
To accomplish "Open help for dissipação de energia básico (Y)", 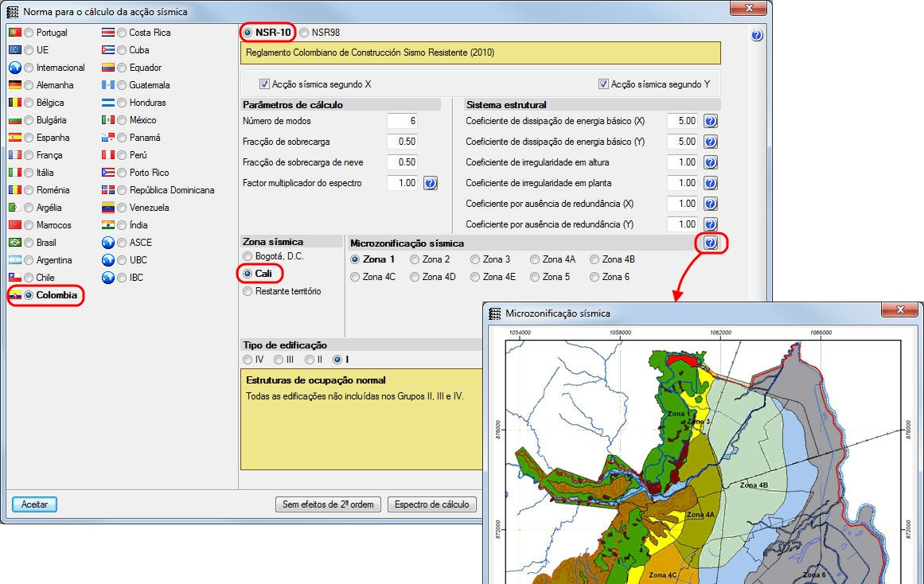I will (x=711, y=142).
